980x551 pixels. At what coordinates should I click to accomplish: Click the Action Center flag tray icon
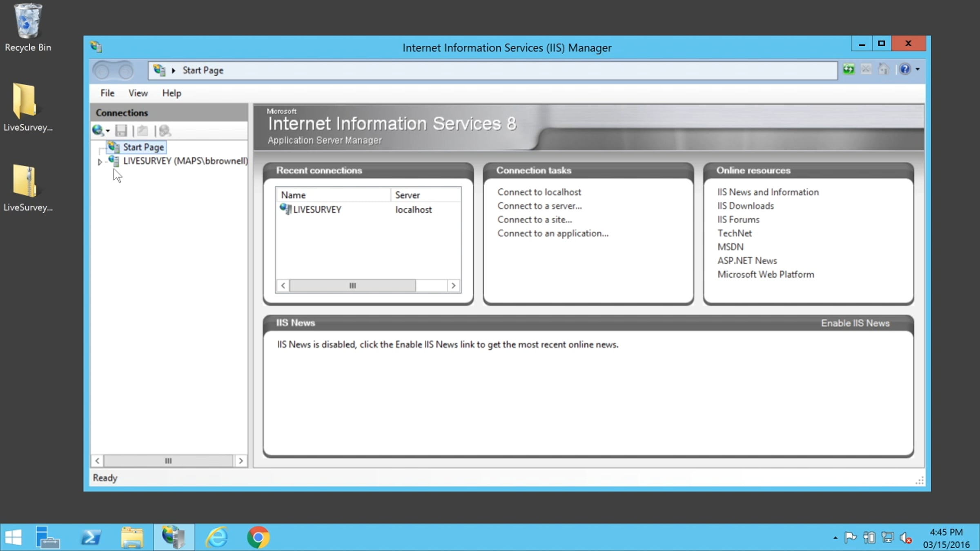click(x=850, y=538)
